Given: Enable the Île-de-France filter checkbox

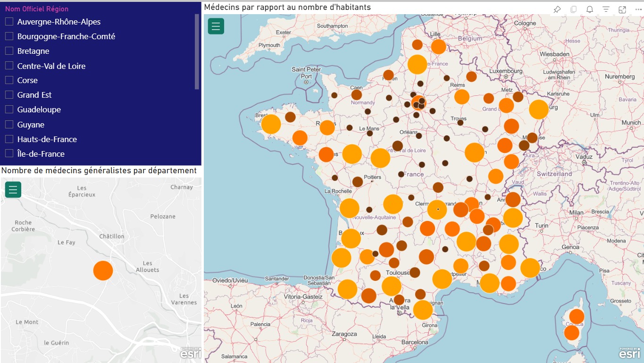Looking at the screenshot, I should tap(9, 153).
